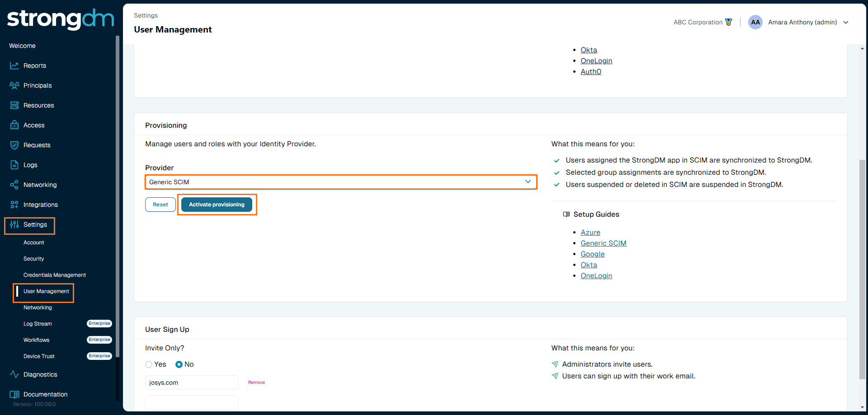Image resolution: width=868 pixels, height=415 pixels.
Task: Open Log Stream settings
Action: (x=38, y=324)
